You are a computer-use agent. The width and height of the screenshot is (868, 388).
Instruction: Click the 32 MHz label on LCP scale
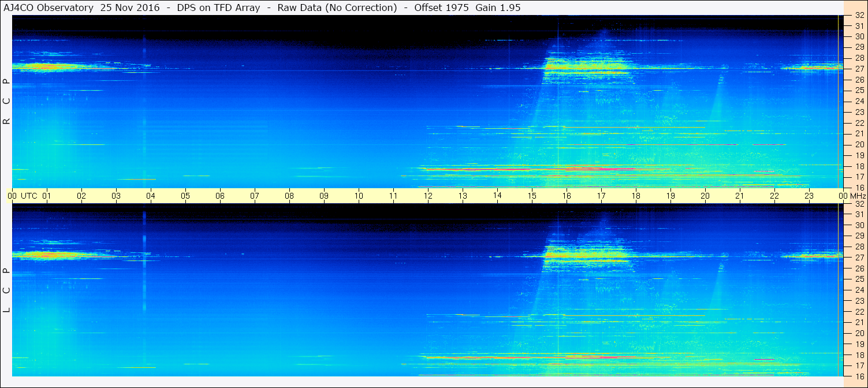point(859,204)
